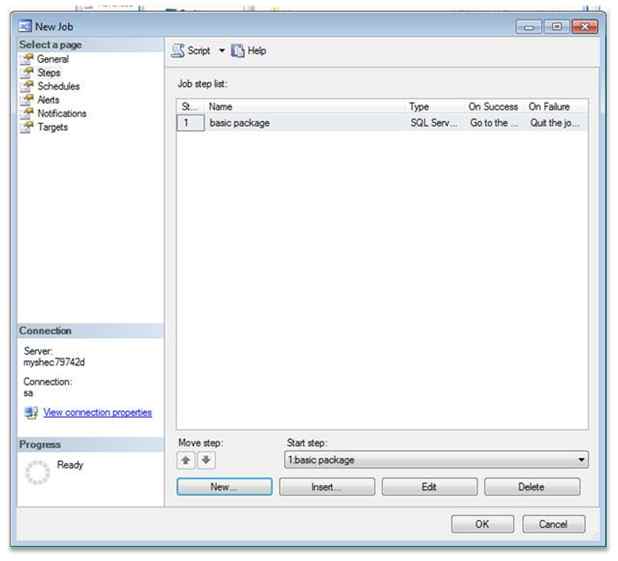Click the 'SQL Serv...' type cell
This screenshot has height=561, width=618.
point(434,123)
